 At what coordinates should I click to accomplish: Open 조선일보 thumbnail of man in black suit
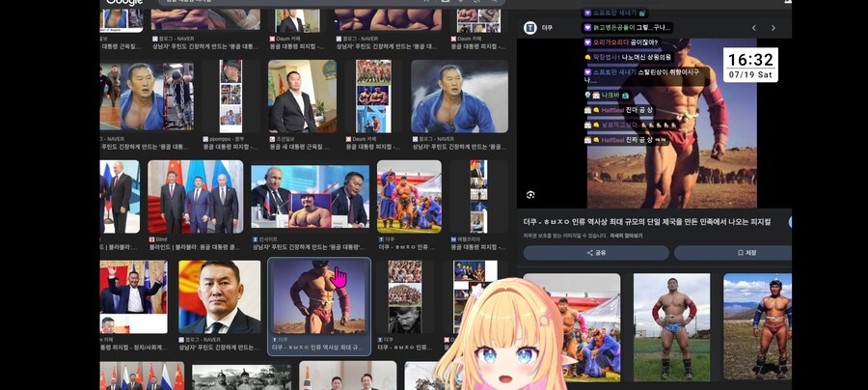click(302, 97)
